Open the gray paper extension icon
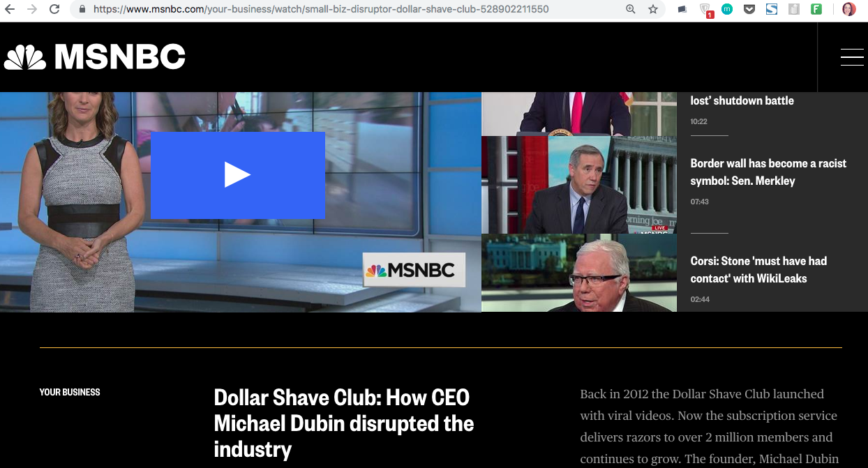 coord(794,10)
